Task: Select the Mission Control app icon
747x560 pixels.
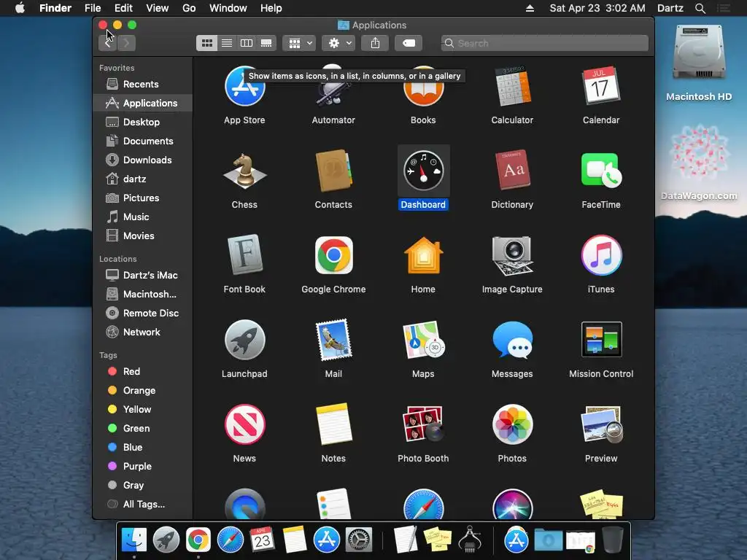Action: pyautogui.click(x=601, y=340)
